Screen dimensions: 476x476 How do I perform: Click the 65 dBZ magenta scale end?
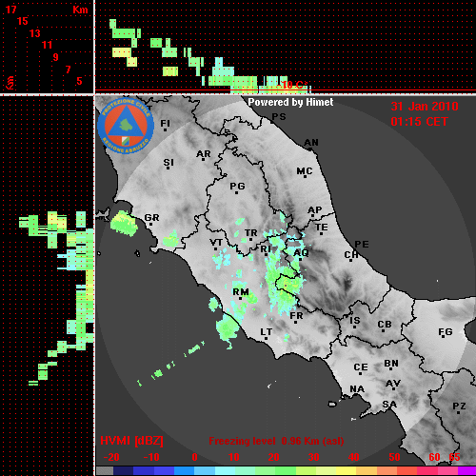(466, 471)
